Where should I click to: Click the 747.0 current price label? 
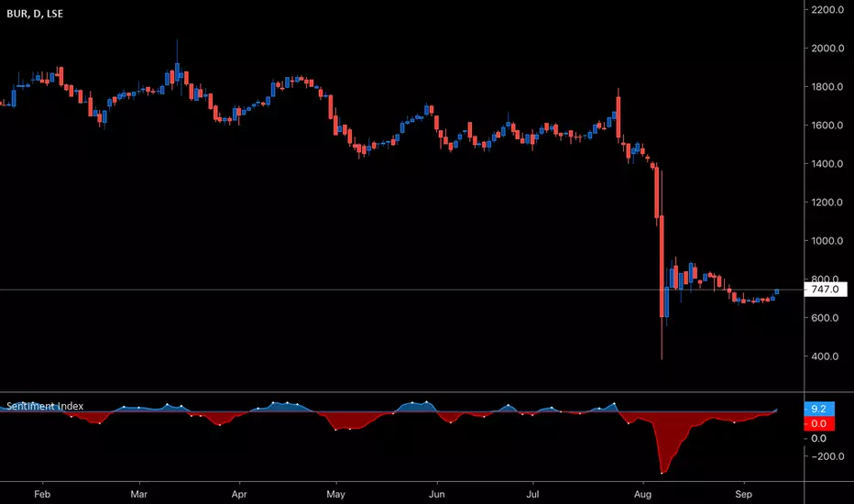tap(825, 290)
